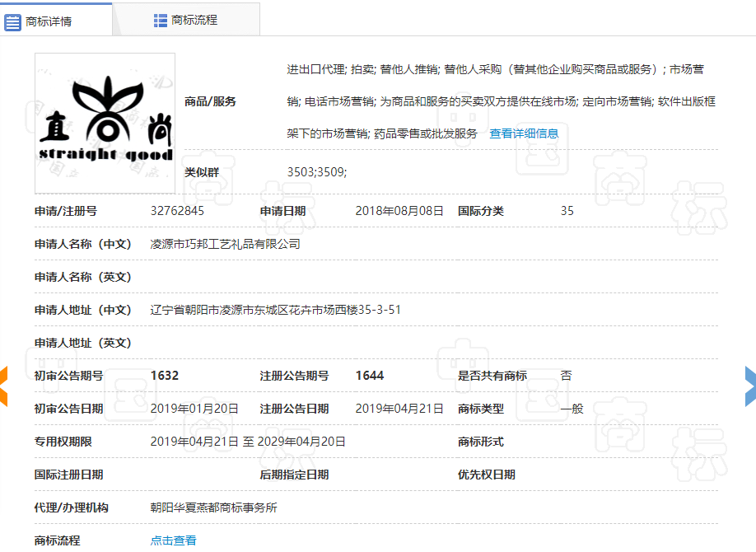Click the international class value 35
The height and width of the screenshot is (552, 756).
coord(567,211)
